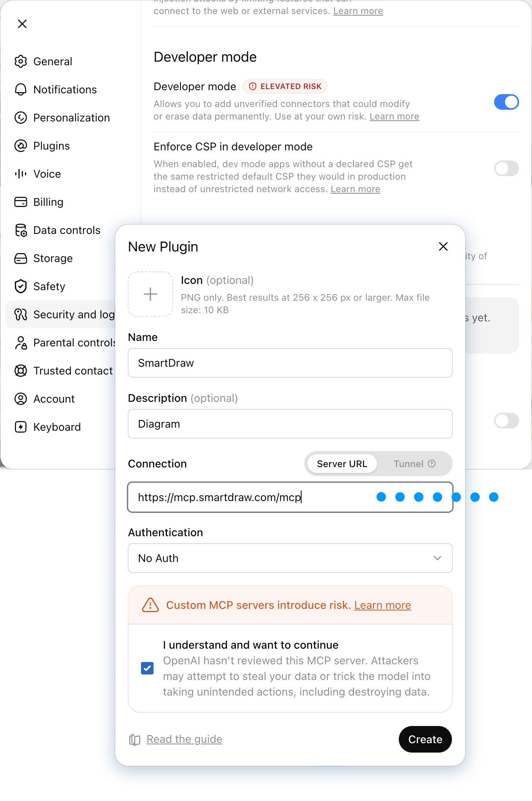Open Personalization settings

pyautogui.click(x=71, y=118)
